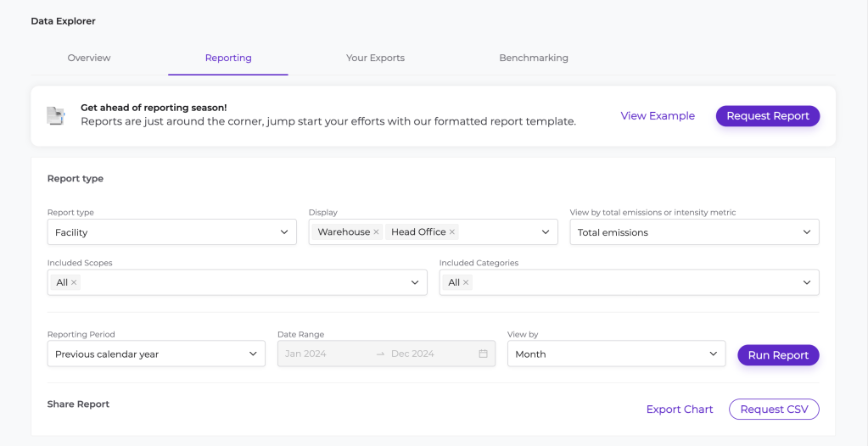The image size is (868, 446).
Task: Click the report document icon in banner
Action: (56, 116)
